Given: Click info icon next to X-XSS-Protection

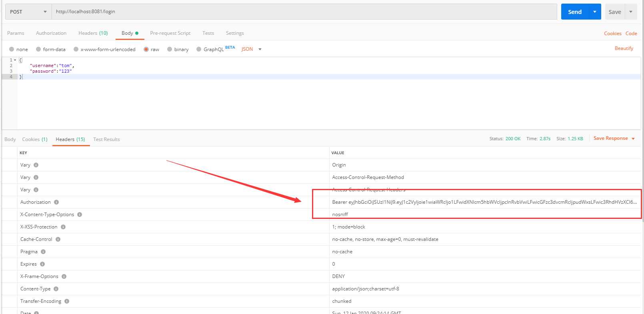Looking at the screenshot, I should [63, 227].
